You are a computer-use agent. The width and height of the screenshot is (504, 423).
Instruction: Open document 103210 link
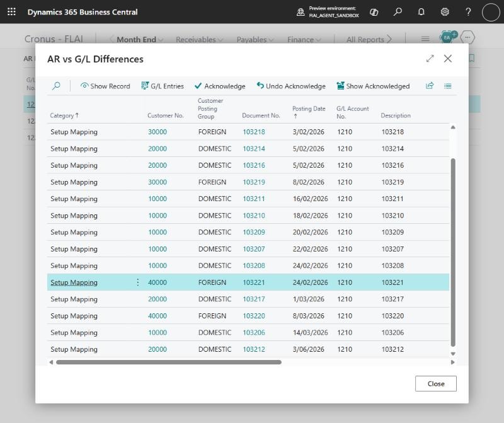(x=254, y=216)
